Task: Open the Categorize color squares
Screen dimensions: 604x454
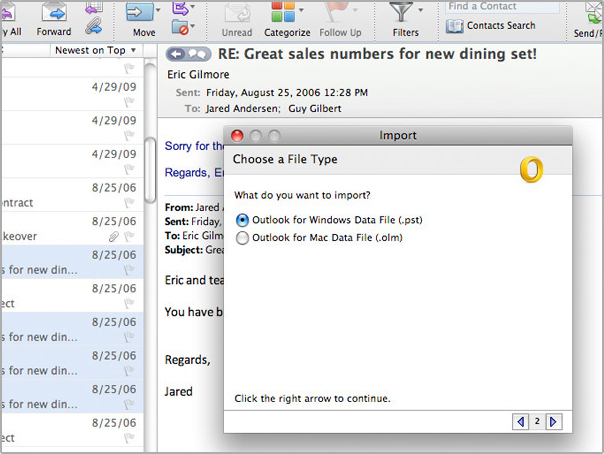Action: pos(283,12)
